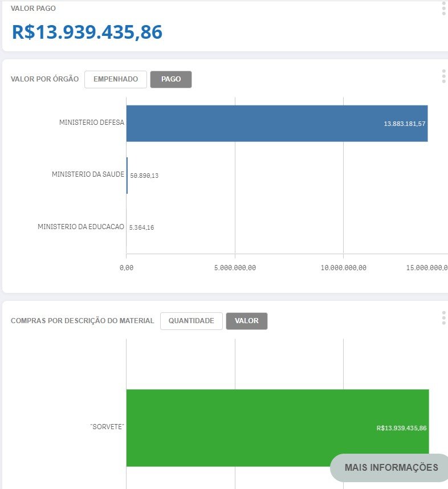Viewport: 448px width, 489px height.
Task: Open the VALOR POR ÓRGÃO chart options menu
Action: click(443, 76)
